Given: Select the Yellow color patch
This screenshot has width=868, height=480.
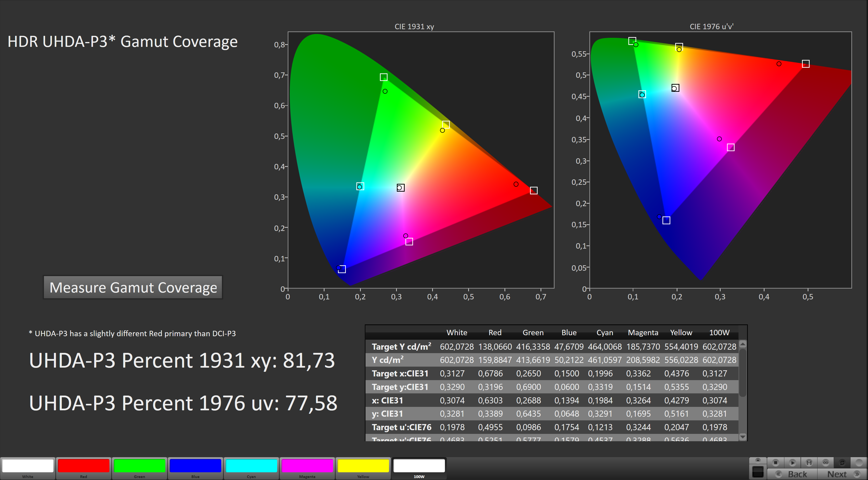Looking at the screenshot, I should click(x=363, y=468).
